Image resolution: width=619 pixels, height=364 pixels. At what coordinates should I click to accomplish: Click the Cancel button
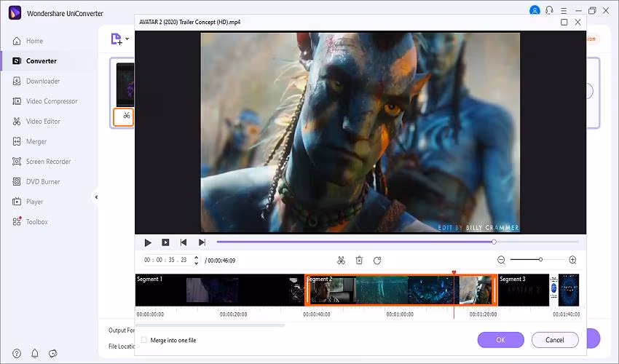pyautogui.click(x=555, y=340)
